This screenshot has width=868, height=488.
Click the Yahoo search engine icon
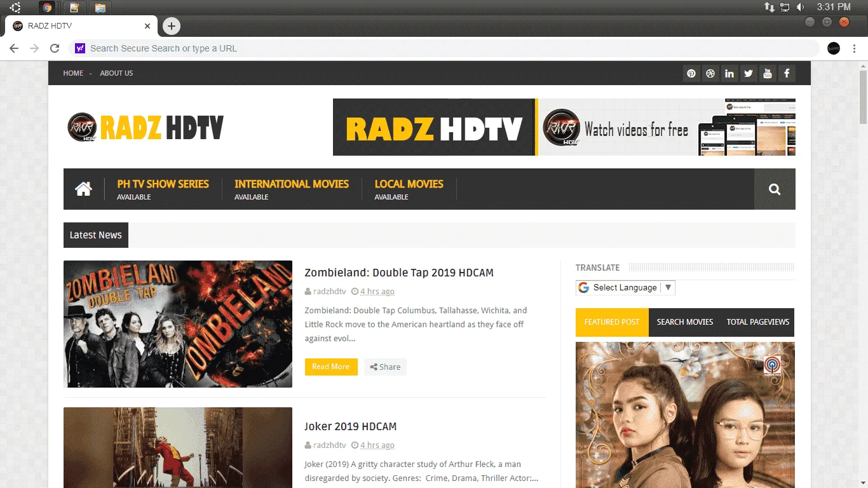[x=80, y=48]
